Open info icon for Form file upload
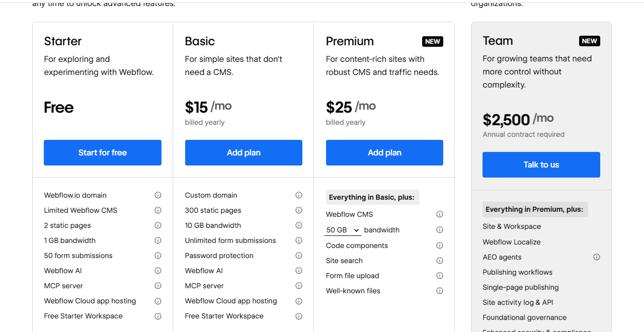 pos(440,276)
